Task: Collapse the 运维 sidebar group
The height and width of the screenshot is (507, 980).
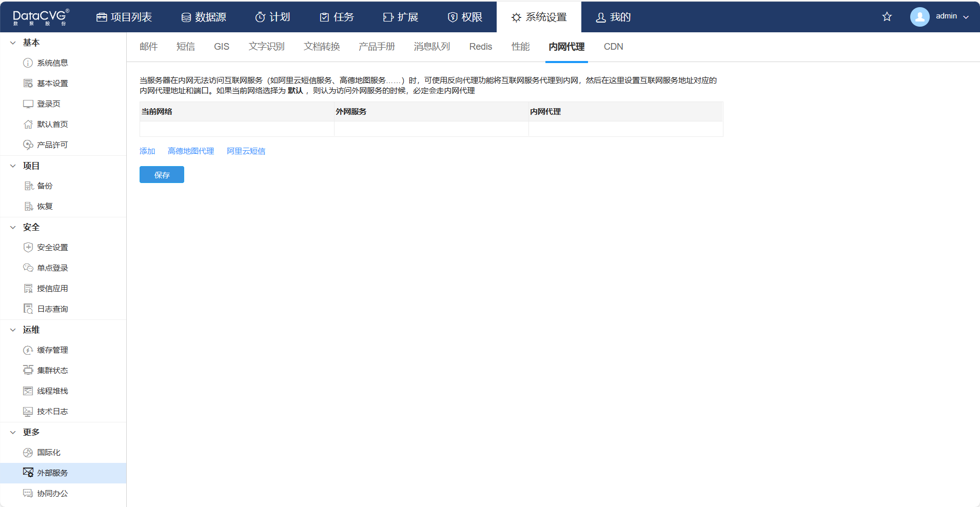Action: [x=13, y=330]
